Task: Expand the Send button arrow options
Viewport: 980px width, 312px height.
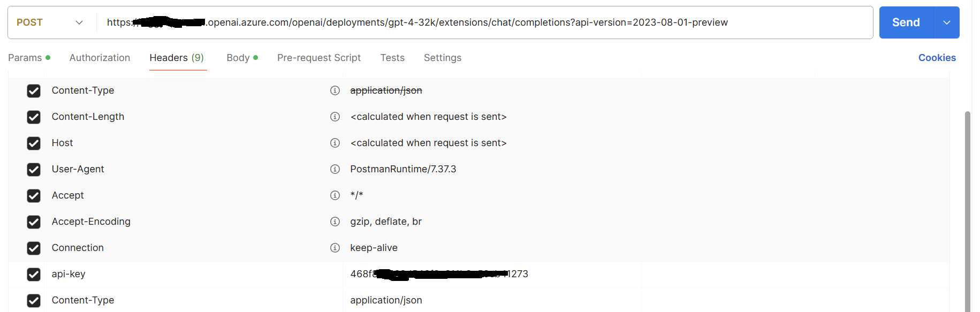Action: pyautogui.click(x=946, y=22)
